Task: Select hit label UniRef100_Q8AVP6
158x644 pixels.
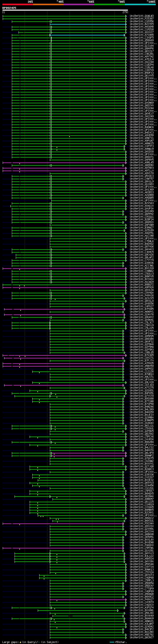Action: tap(142, 49)
